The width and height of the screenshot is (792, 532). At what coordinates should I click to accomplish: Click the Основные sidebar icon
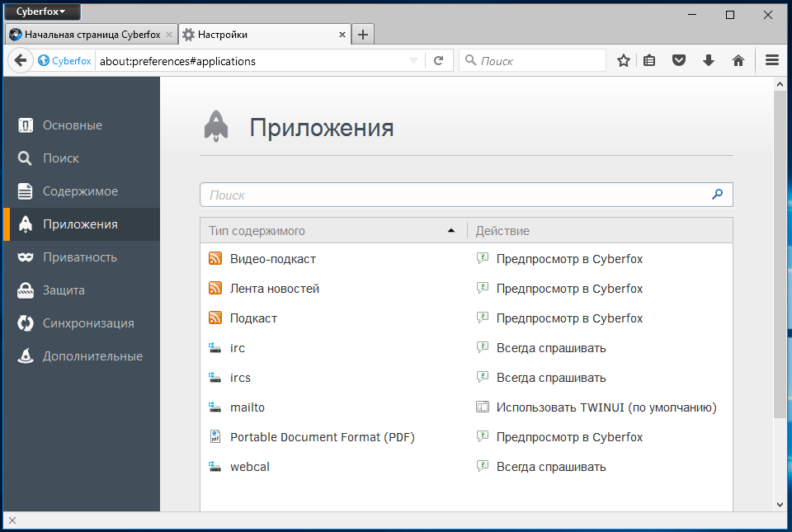(x=26, y=125)
